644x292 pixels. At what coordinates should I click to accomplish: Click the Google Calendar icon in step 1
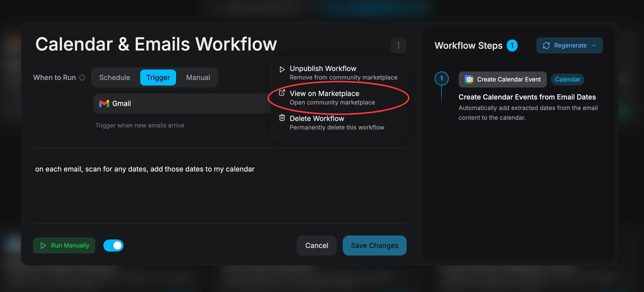pyautogui.click(x=469, y=79)
